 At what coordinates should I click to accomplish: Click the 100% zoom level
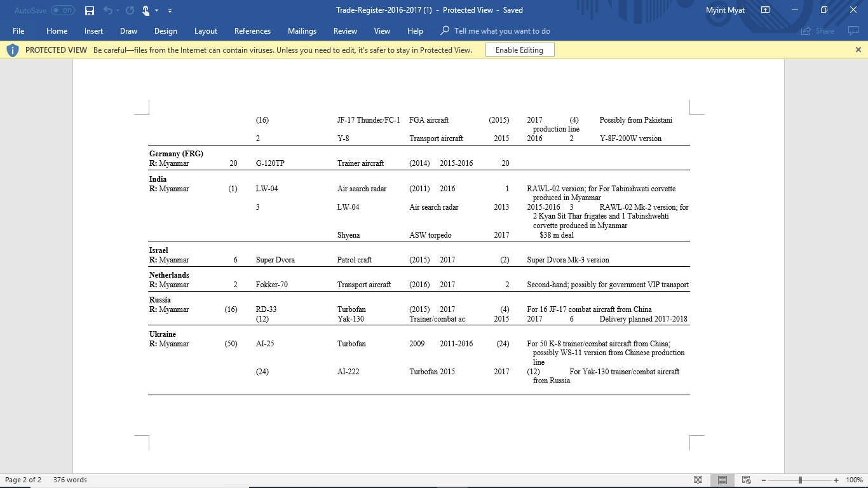click(x=854, y=480)
